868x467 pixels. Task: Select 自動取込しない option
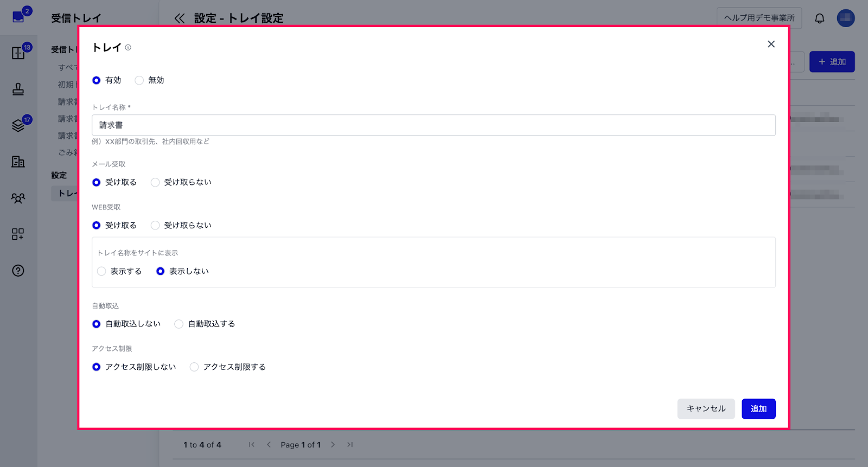pos(97,324)
